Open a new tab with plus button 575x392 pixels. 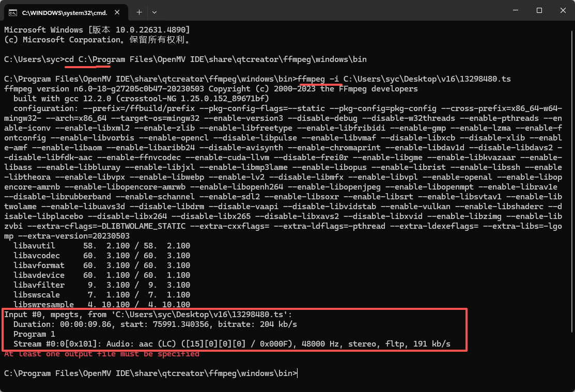coord(139,11)
